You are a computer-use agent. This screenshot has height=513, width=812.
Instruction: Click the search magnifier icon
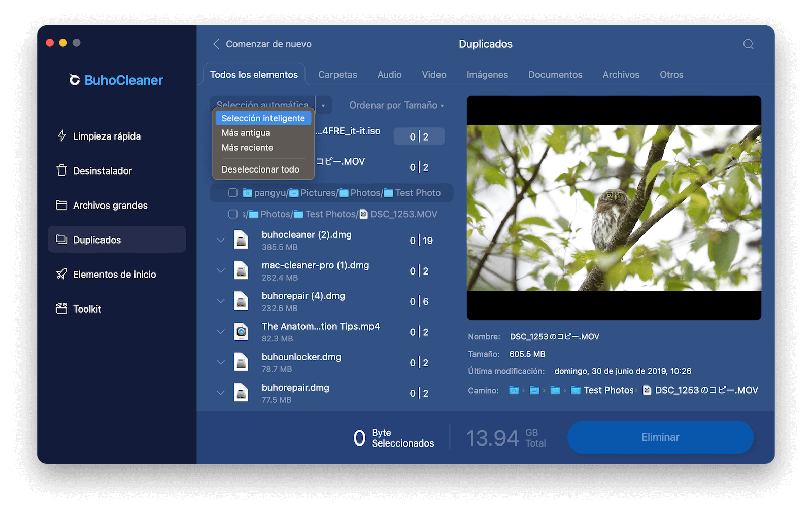pyautogui.click(x=748, y=44)
